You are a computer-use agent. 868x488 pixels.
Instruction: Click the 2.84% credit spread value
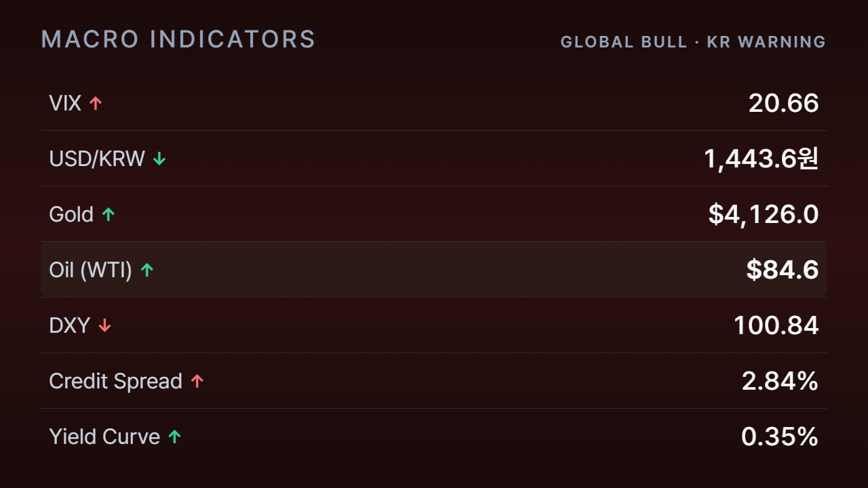point(780,381)
